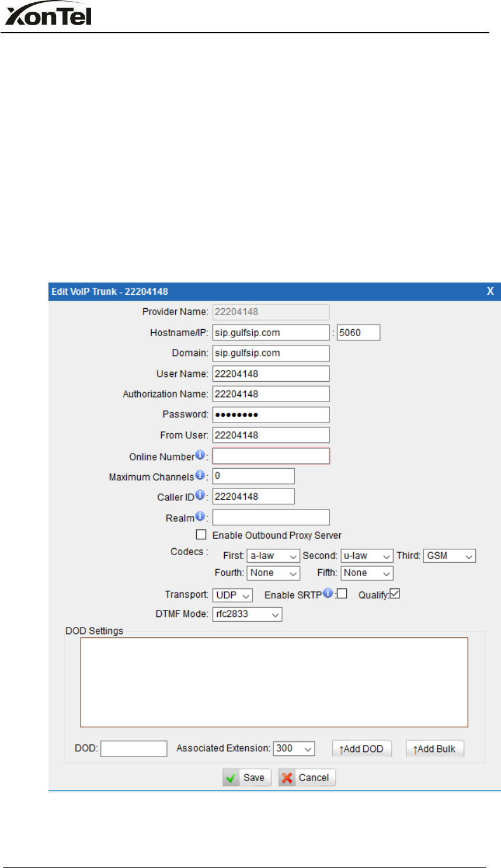Open the Second codec dropdown
The width and height of the screenshot is (501, 868).
point(367,556)
